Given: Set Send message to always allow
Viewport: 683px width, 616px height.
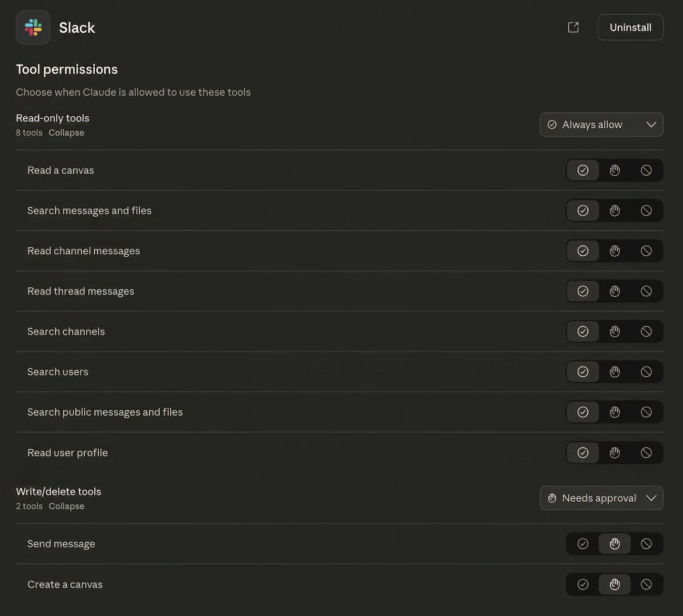Looking at the screenshot, I should [x=583, y=544].
